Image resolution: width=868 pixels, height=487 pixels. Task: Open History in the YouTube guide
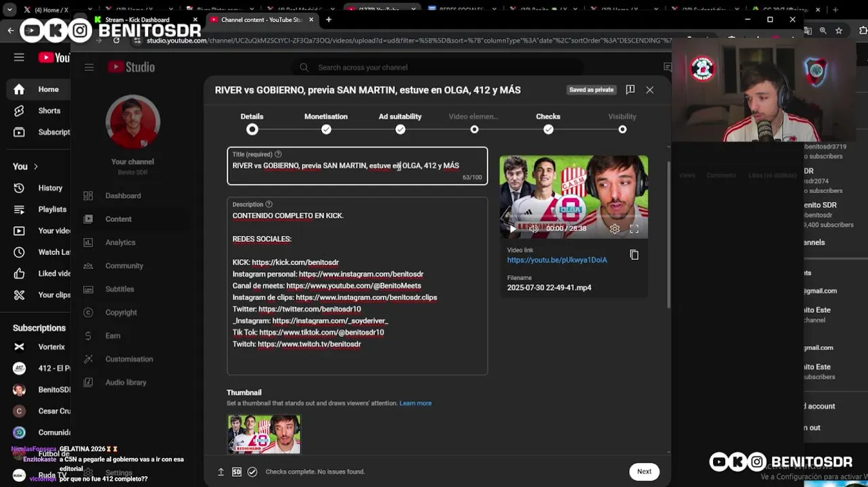37,188
